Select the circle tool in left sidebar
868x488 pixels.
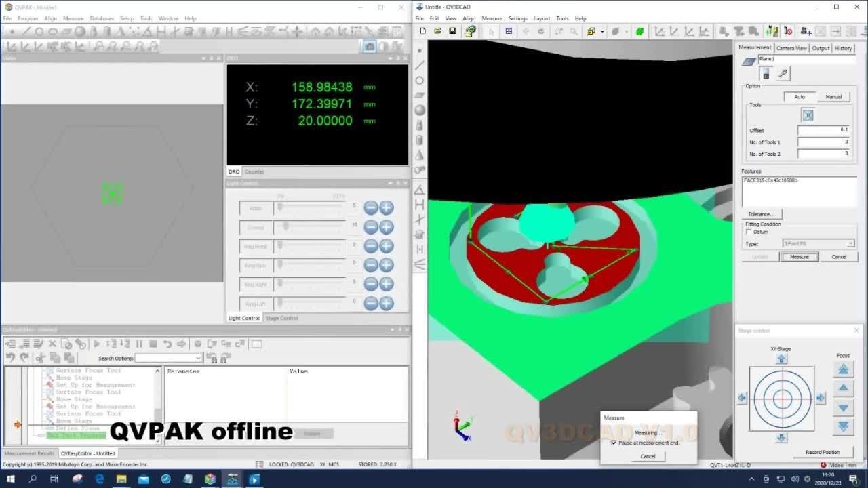tap(420, 81)
